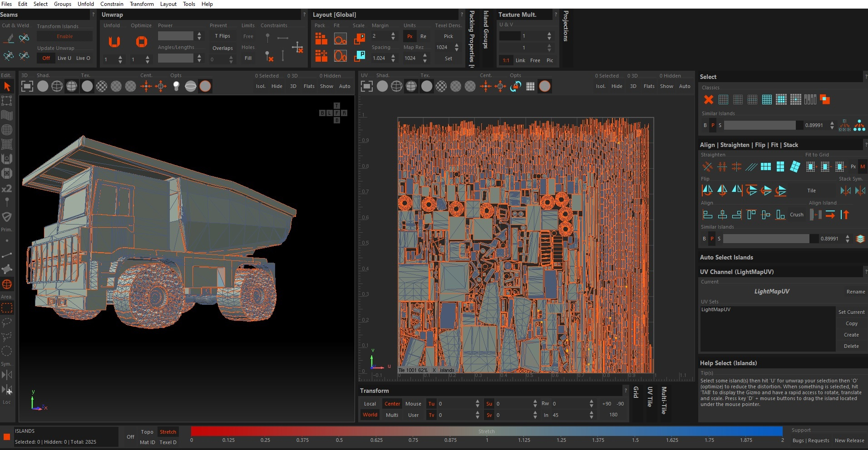Adjust the Texel Dens. 1024 stepper
This screenshot has width=868, height=450.
click(x=456, y=47)
